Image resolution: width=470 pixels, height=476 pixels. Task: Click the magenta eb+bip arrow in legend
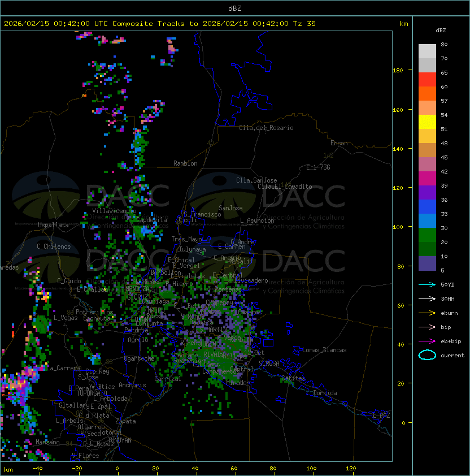pos(427,341)
